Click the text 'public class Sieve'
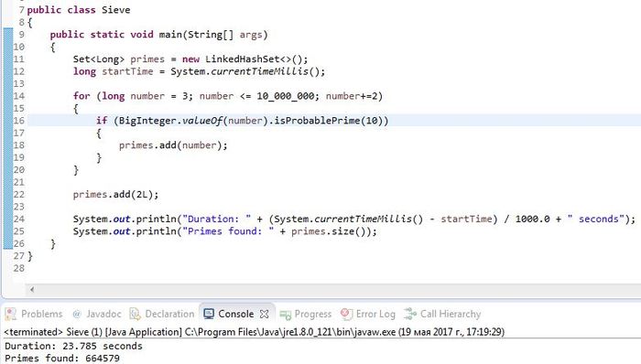 point(79,10)
